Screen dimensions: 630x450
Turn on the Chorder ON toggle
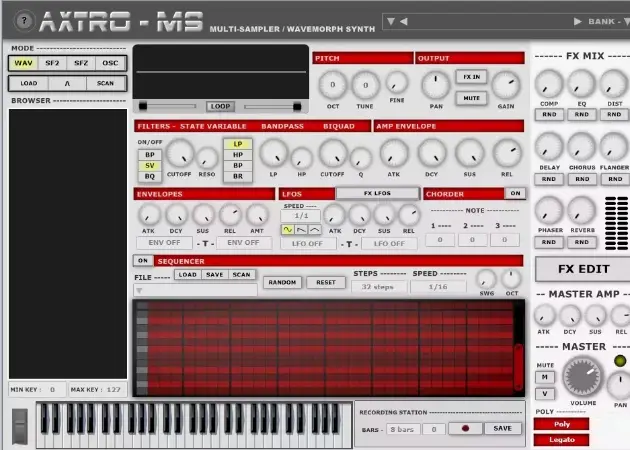pyautogui.click(x=514, y=193)
